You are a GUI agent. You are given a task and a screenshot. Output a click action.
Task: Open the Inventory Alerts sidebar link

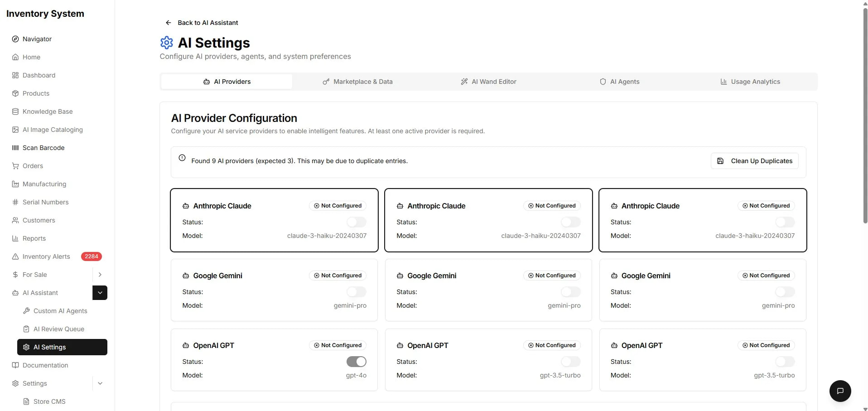click(46, 256)
